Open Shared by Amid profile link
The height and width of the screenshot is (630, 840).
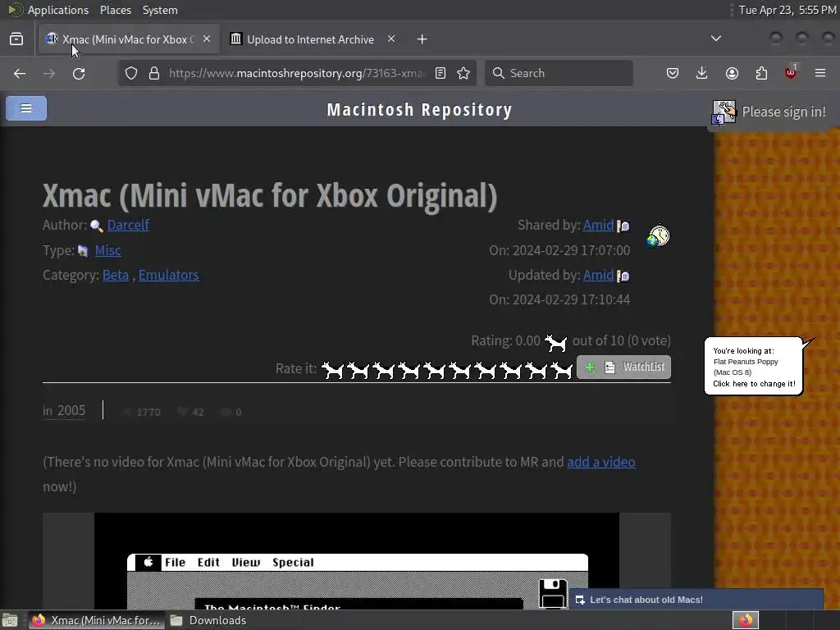click(x=598, y=225)
